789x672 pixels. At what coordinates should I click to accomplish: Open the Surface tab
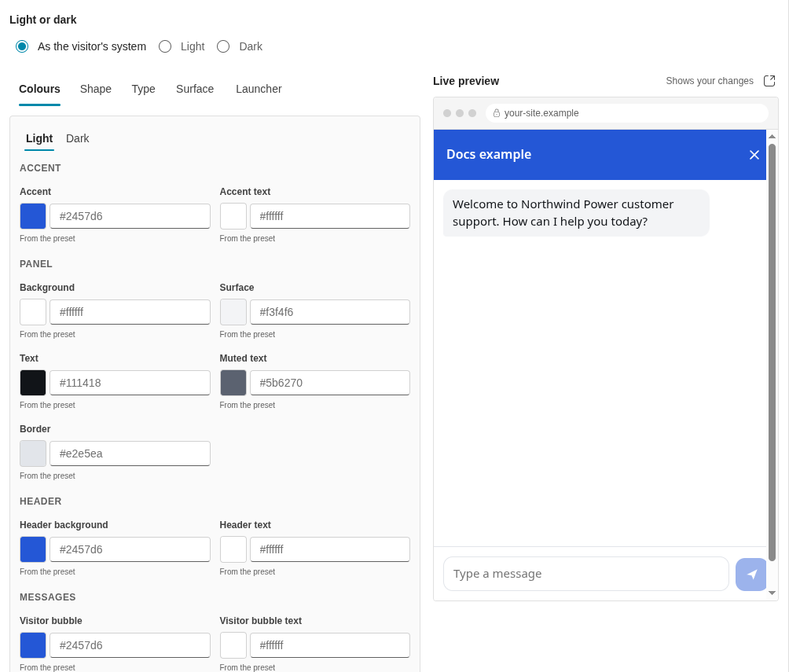click(x=195, y=89)
